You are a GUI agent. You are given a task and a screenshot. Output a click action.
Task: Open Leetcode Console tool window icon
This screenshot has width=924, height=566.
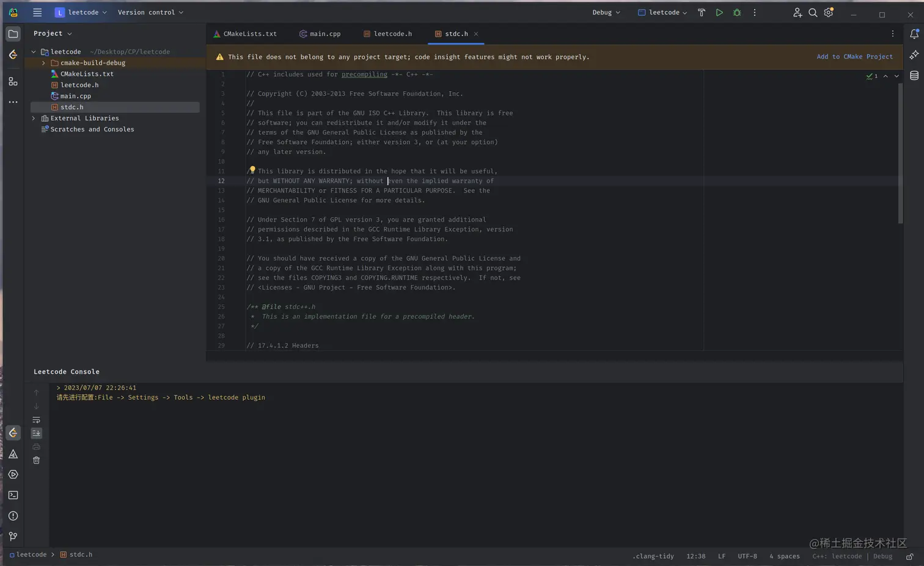(13, 433)
